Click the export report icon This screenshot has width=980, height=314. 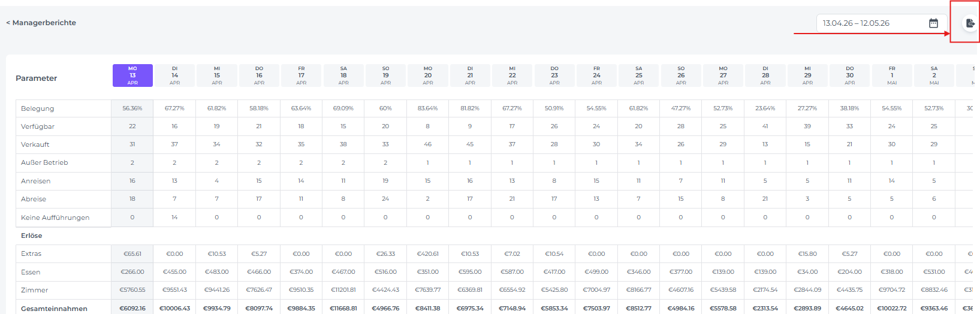[970, 23]
